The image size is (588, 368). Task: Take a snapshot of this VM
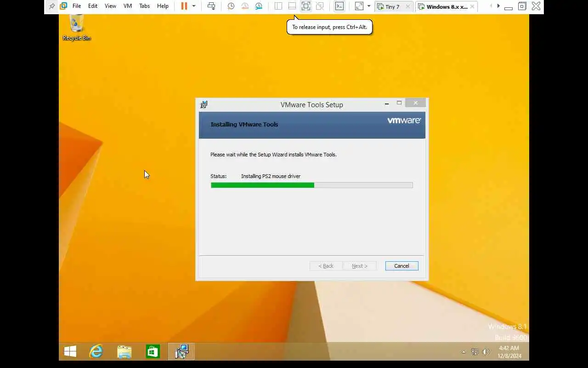(231, 6)
